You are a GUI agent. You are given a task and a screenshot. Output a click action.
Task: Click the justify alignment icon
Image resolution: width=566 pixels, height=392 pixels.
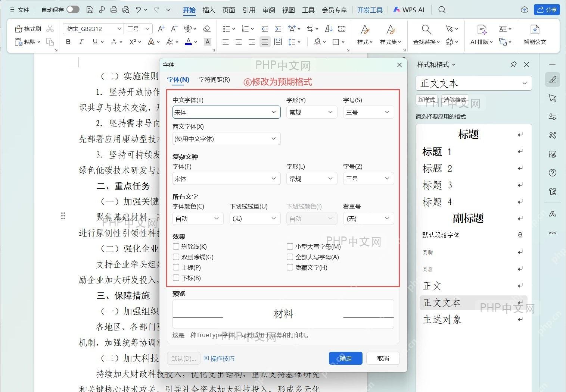pyautogui.click(x=265, y=42)
